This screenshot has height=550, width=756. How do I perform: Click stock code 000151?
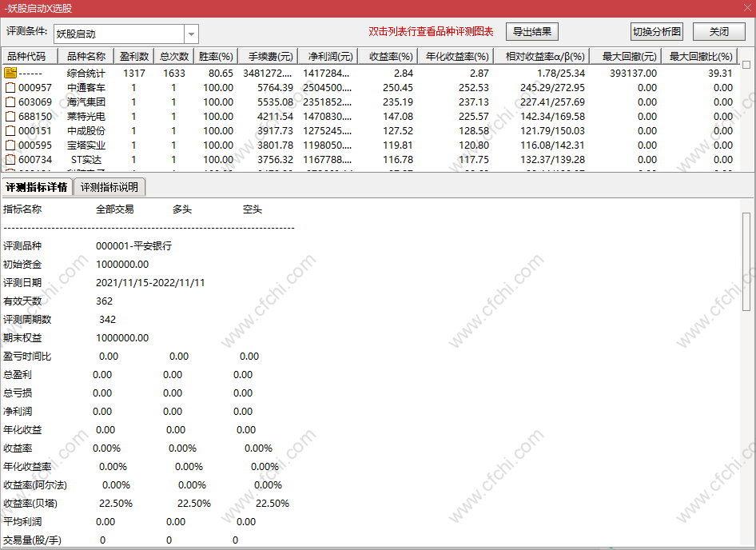pos(35,131)
